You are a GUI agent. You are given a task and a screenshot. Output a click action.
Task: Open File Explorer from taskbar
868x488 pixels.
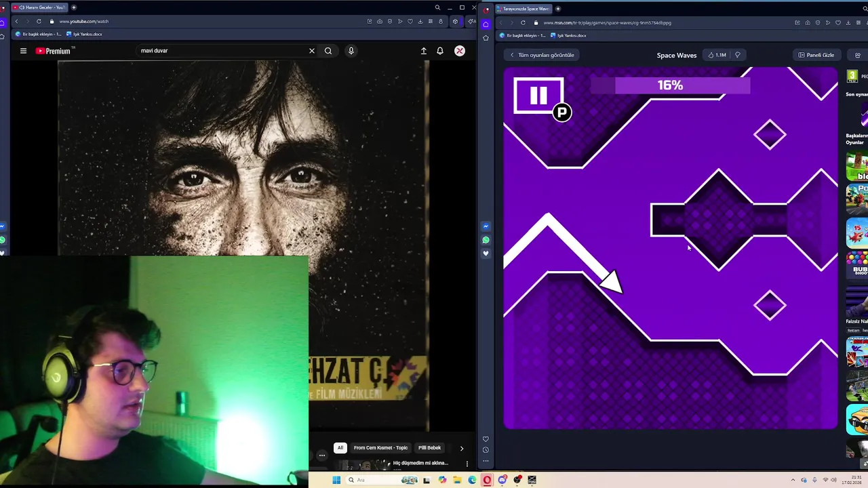(x=458, y=480)
